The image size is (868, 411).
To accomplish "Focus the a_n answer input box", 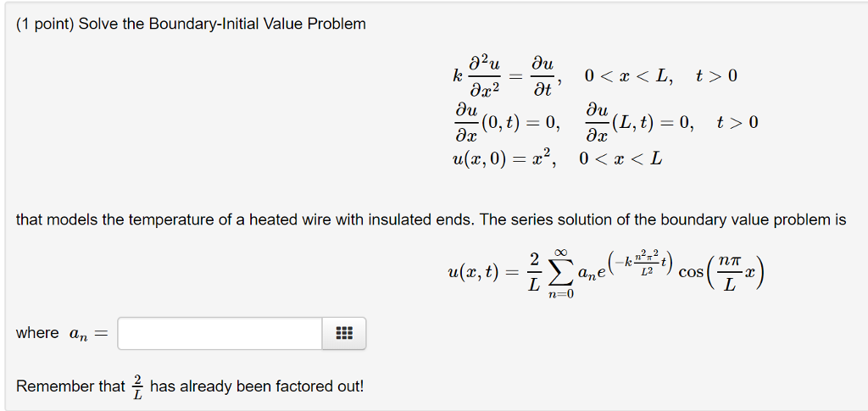I will tap(220, 333).
